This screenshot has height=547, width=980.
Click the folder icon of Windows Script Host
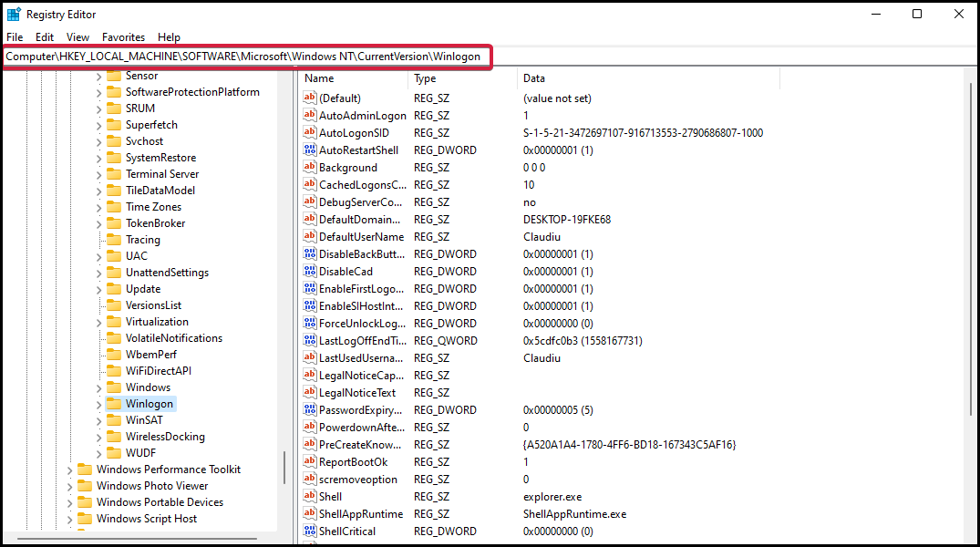point(85,519)
